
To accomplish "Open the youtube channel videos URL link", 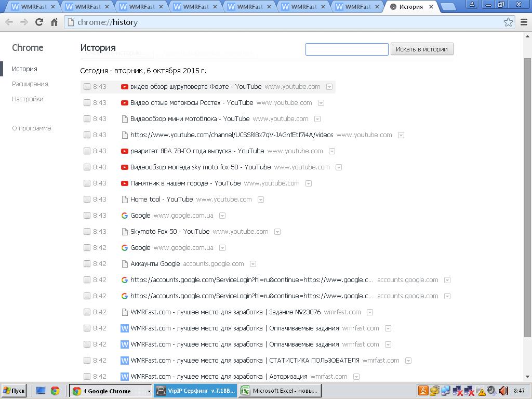I will pyautogui.click(x=232, y=135).
